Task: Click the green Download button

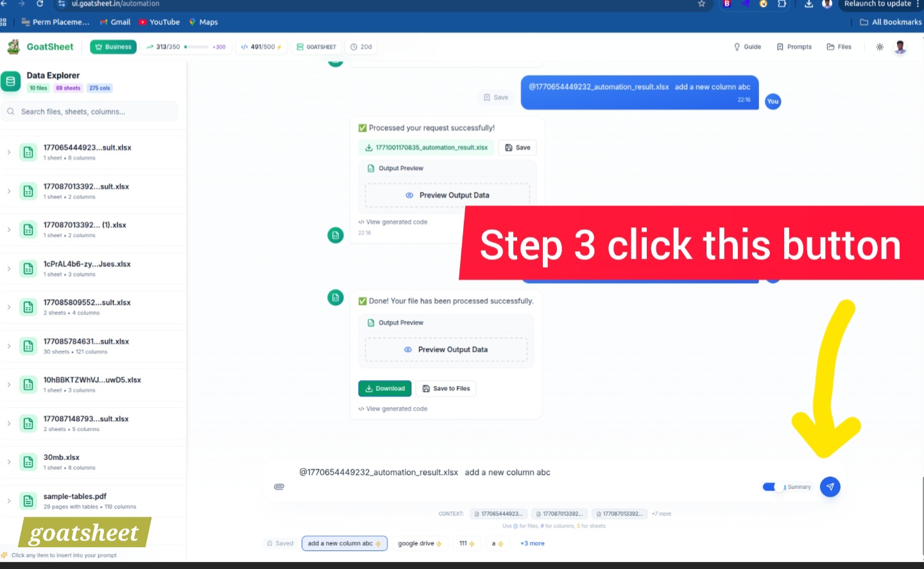Action: click(x=384, y=388)
